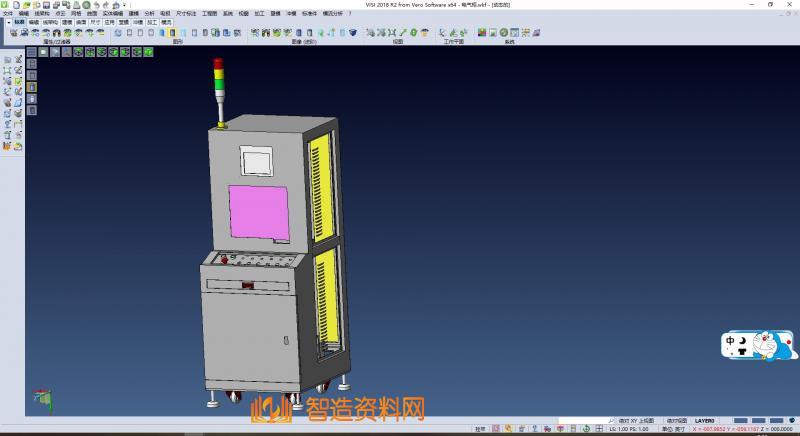Open the 文件 menu

click(7, 13)
